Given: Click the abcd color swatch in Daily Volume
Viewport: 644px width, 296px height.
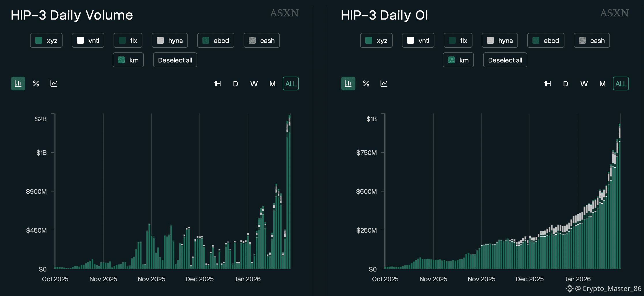Looking at the screenshot, I should click(206, 40).
